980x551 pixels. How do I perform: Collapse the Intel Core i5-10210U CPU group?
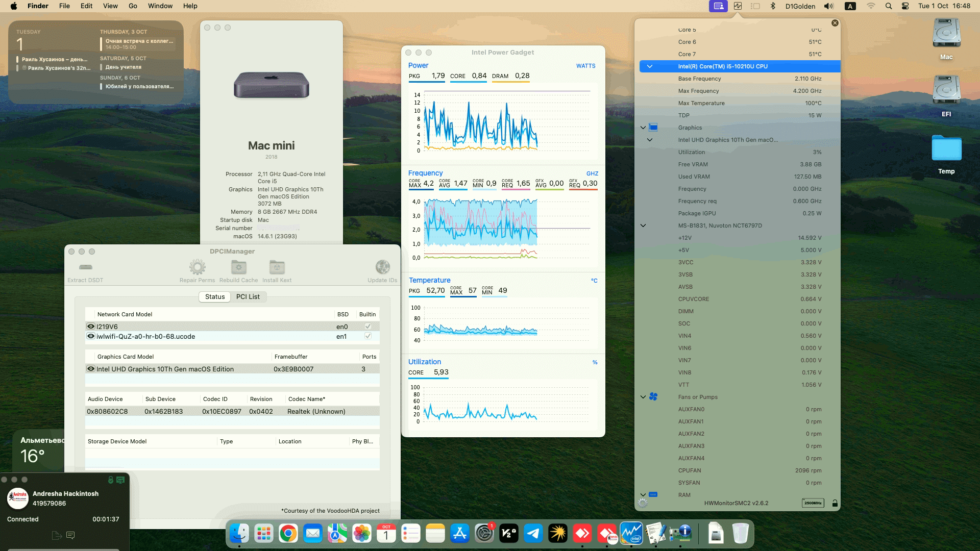click(x=650, y=66)
